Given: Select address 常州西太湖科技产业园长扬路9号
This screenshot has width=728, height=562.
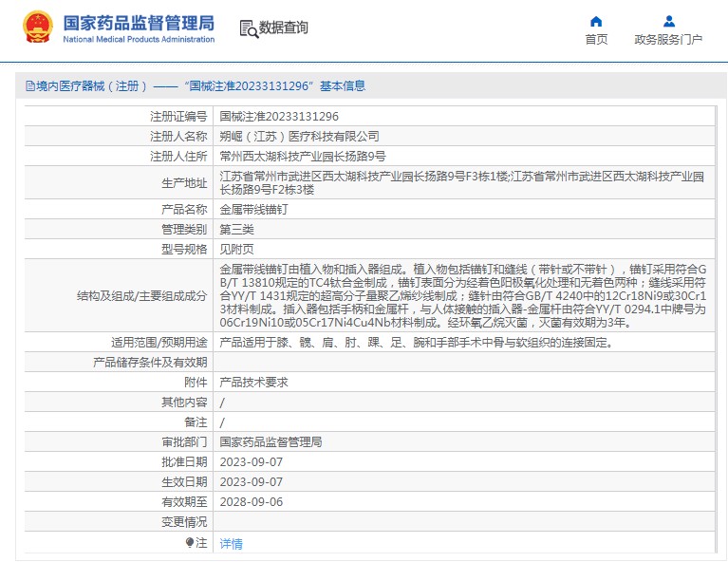Looking at the screenshot, I should tap(303, 157).
